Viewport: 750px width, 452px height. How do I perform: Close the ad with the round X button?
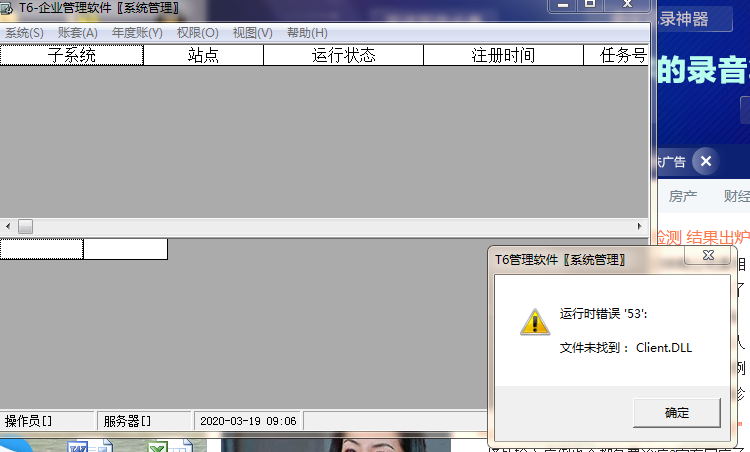tap(706, 161)
